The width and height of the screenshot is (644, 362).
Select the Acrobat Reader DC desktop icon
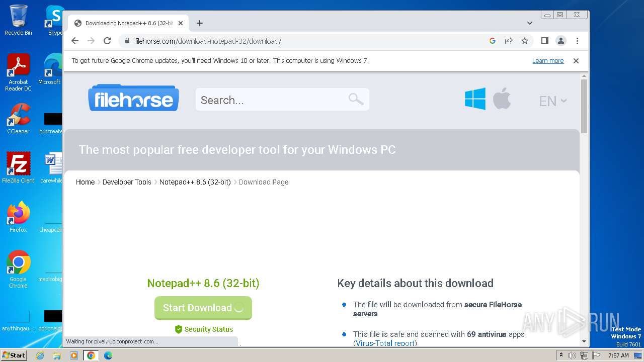pos(18,72)
